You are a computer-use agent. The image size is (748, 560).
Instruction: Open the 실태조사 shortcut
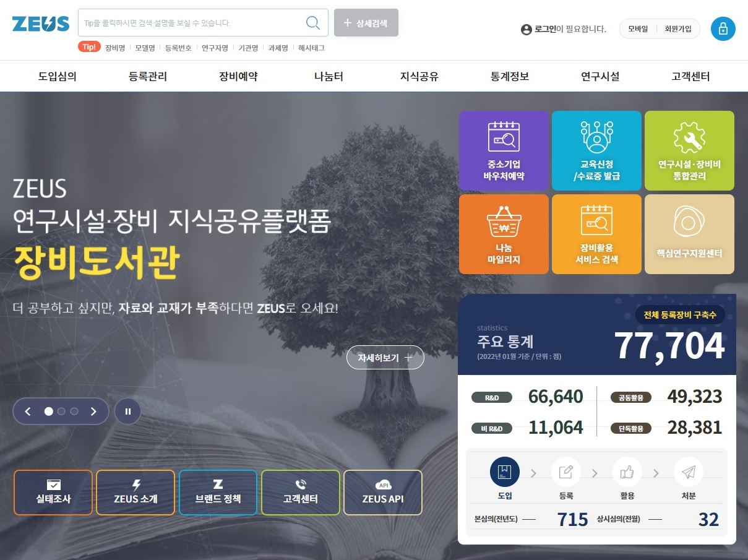pyautogui.click(x=53, y=493)
